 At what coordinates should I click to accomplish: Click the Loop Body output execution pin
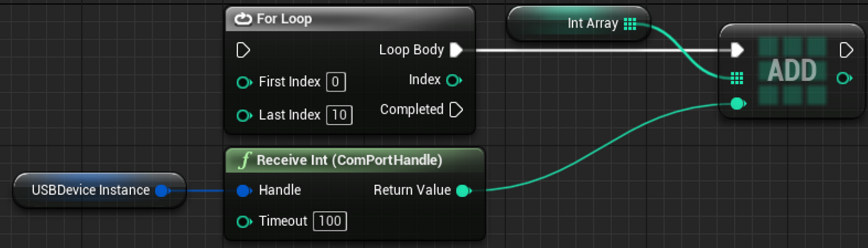click(x=456, y=50)
